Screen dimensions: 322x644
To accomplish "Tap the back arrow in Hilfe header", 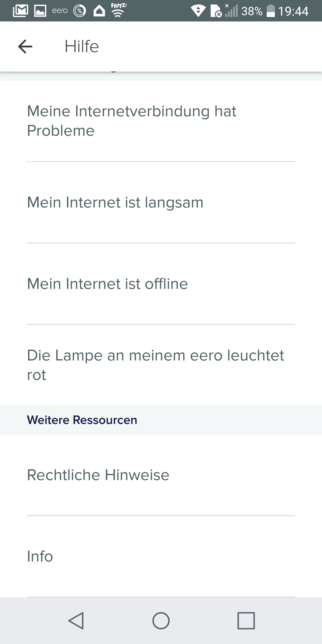I will (x=25, y=47).
